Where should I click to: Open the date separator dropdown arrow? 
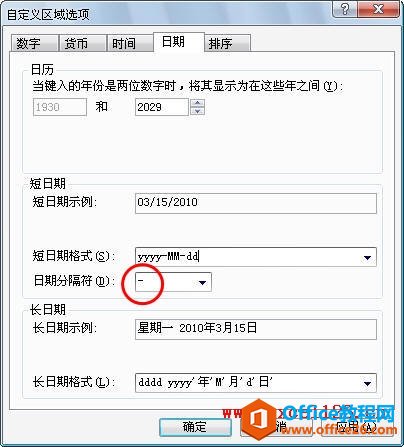(202, 282)
